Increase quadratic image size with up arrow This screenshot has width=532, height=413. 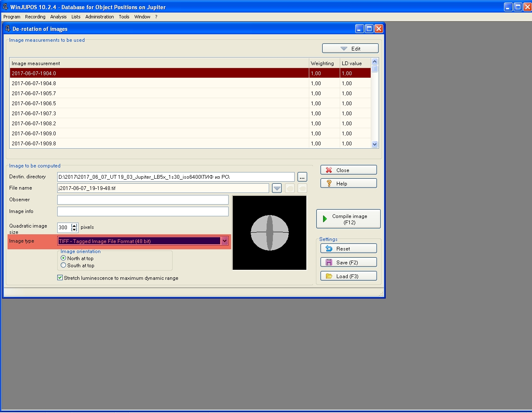[x=74, y=226]
